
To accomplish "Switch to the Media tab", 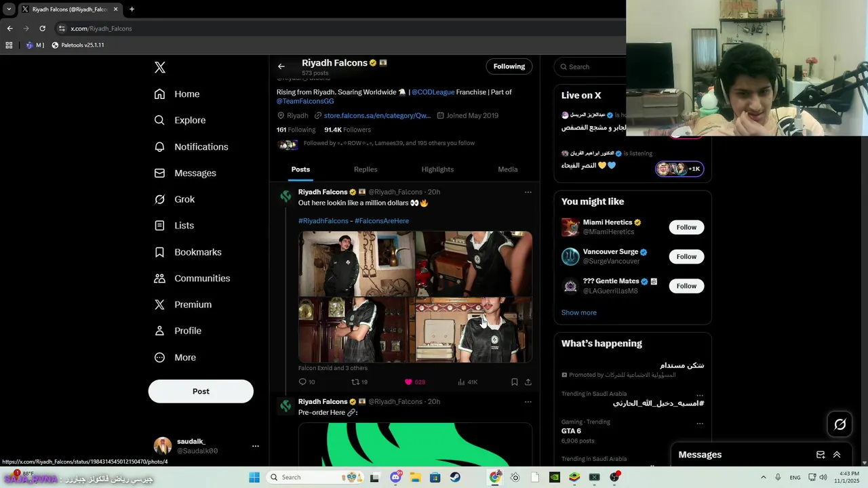I will (x=508, y=169).
